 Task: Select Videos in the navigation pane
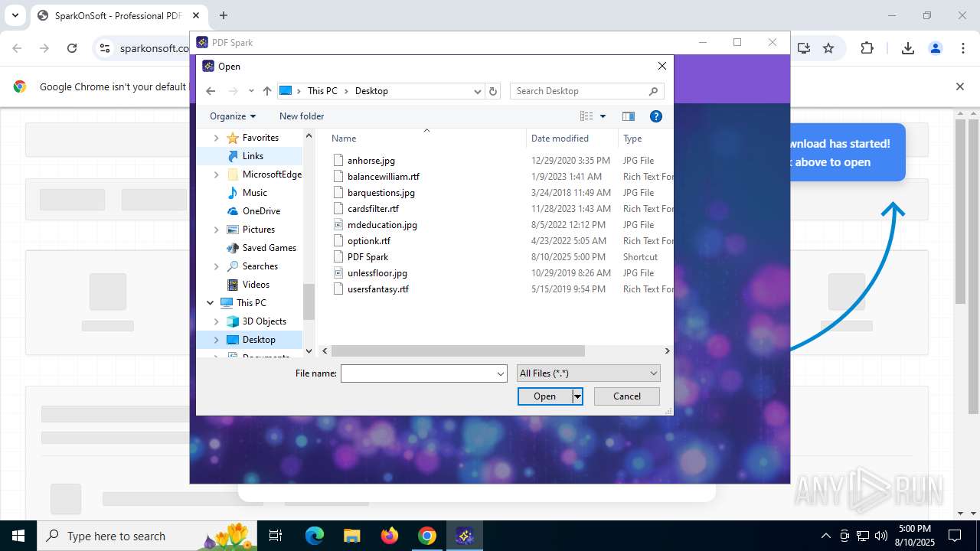pos(256,285)
